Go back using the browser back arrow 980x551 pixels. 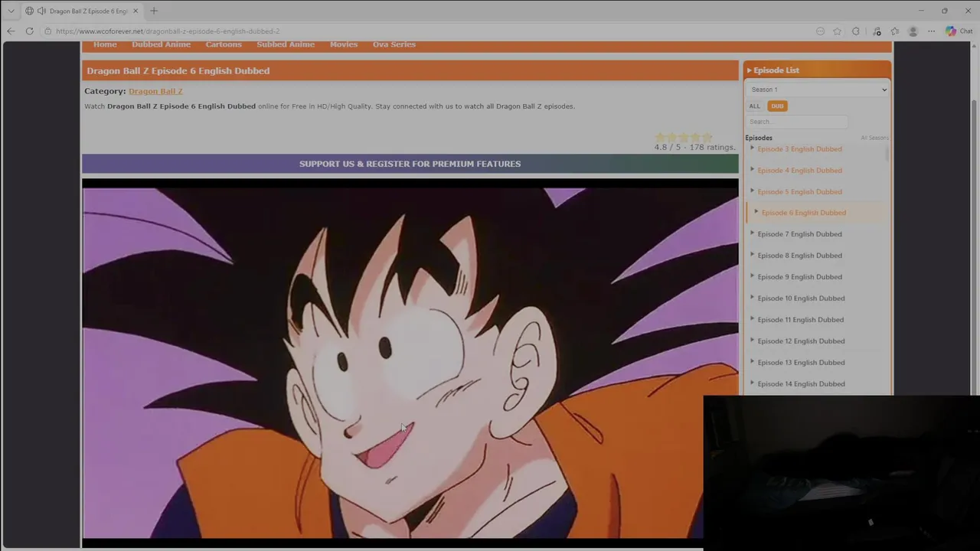(x=11, y=31)
